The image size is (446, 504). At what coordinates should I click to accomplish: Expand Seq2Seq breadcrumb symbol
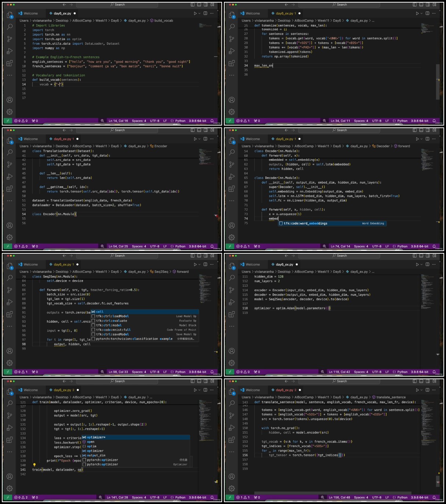click(159, 272)
